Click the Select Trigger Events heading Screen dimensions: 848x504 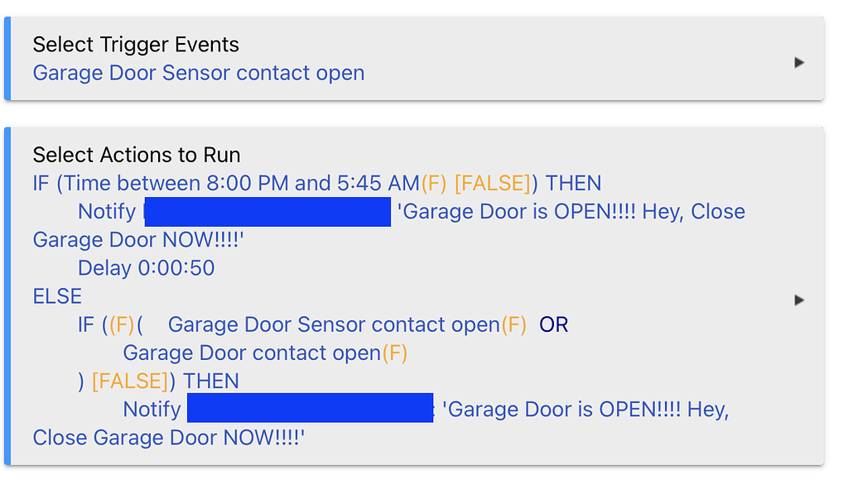tap(136, 45)
